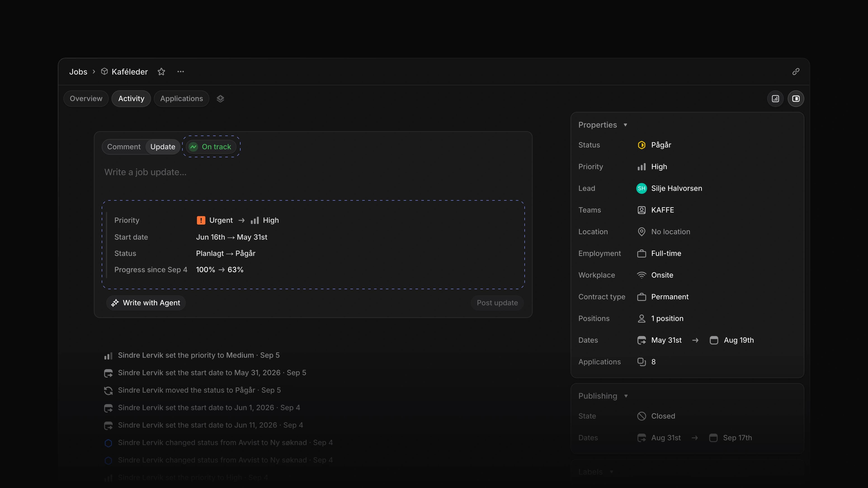Select the Activity tab
The image size is (868, 488).
[131, 99]
